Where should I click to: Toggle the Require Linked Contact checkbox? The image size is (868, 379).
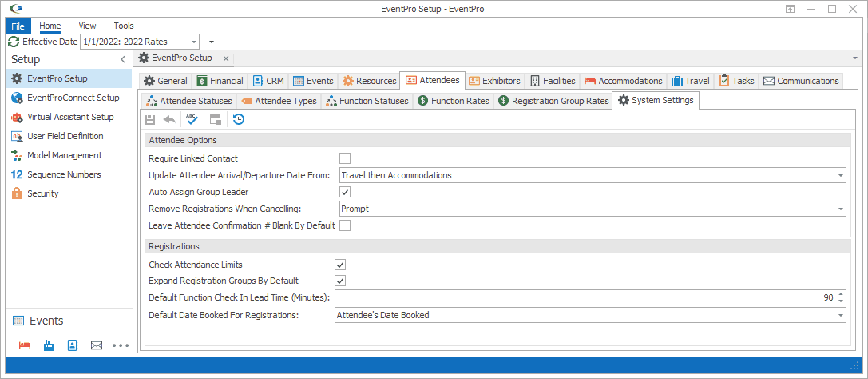coord(345,158)
